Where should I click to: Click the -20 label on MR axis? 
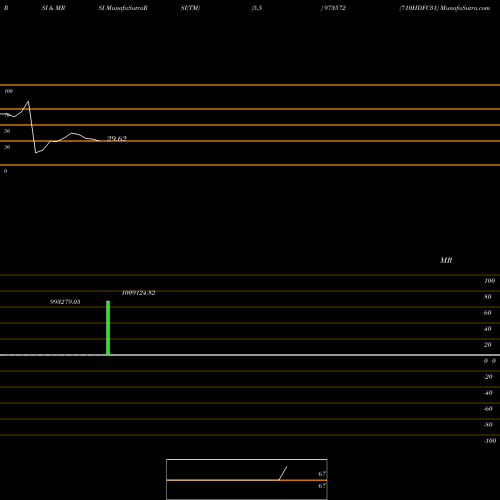point(488,377)
